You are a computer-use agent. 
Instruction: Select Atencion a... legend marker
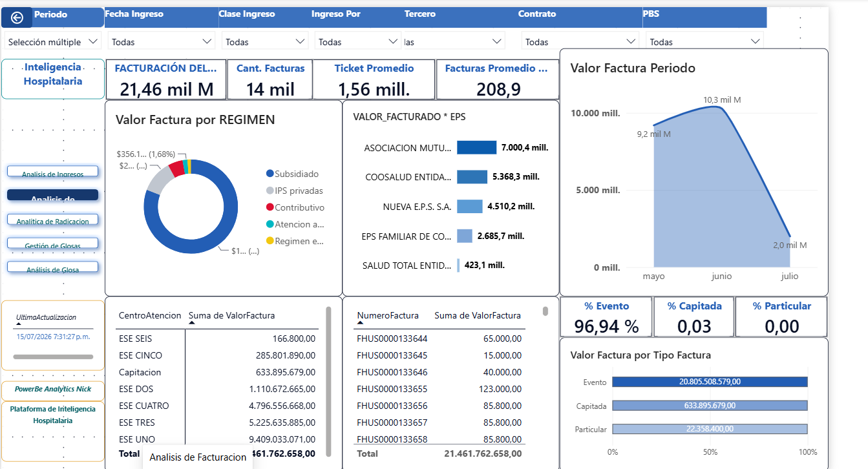[270, 224]
